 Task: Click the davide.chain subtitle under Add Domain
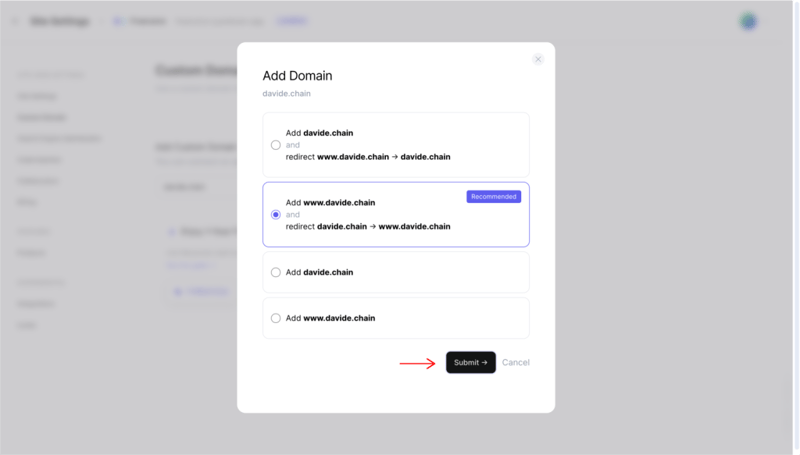pyautogui.click(x=287, y=94)
